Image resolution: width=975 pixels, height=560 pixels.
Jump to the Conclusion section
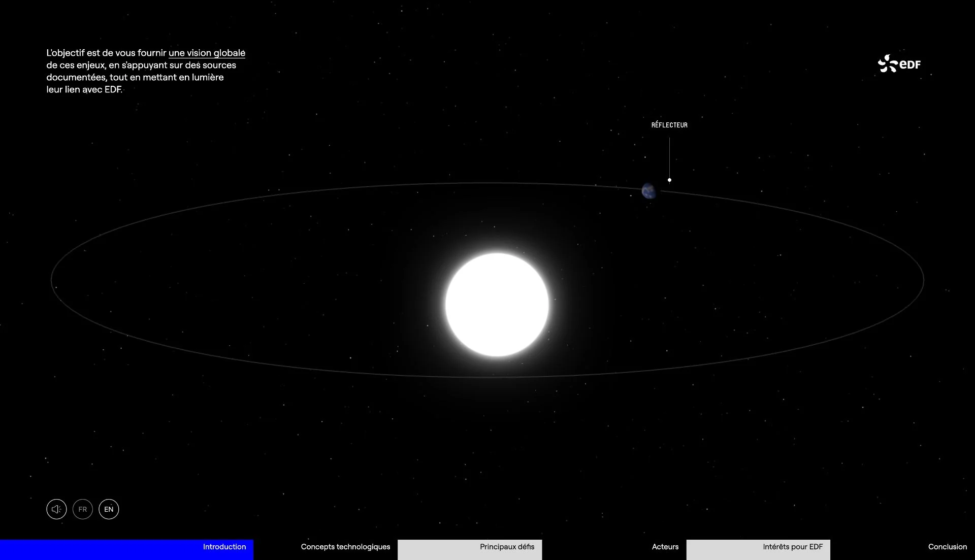click(x=947, y=547)
